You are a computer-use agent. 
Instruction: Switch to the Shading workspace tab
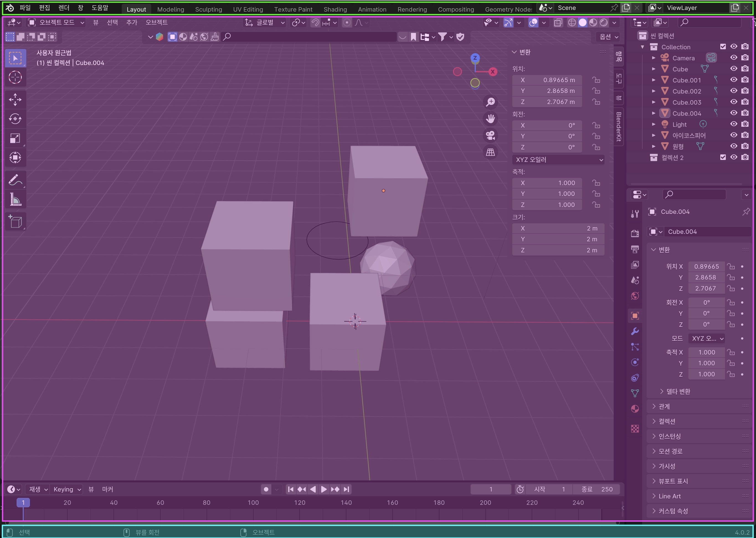tap(335, 9)
